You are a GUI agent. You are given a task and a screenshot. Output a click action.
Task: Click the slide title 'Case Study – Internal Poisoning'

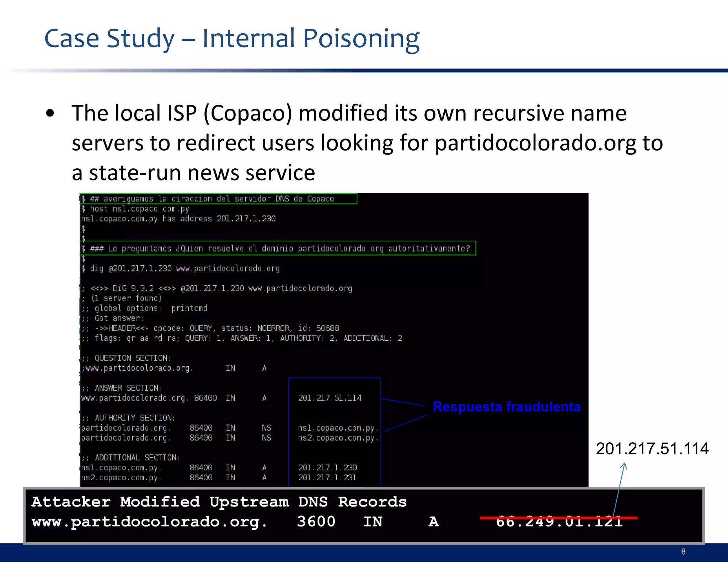pyautogui.click(x=232, y=38)
